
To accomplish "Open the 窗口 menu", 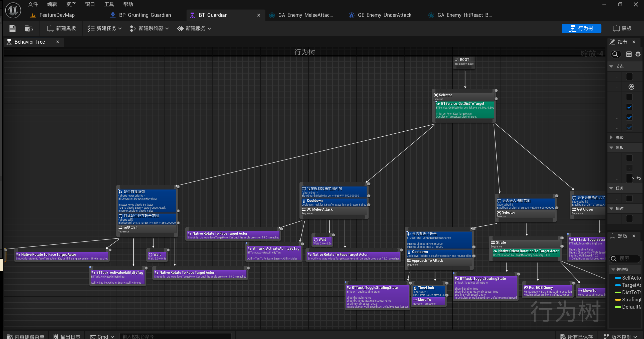I will point(90,4).
